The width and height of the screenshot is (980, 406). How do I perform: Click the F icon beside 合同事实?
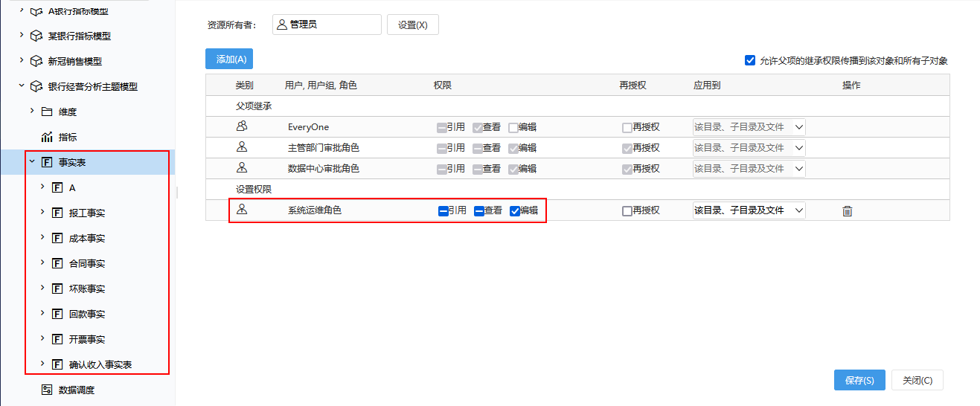tap(57, 263)
